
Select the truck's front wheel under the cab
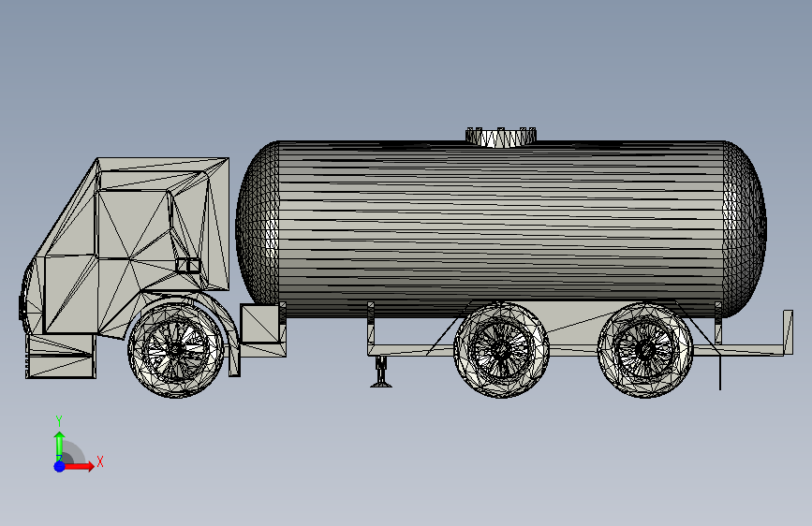click(176, 350)
